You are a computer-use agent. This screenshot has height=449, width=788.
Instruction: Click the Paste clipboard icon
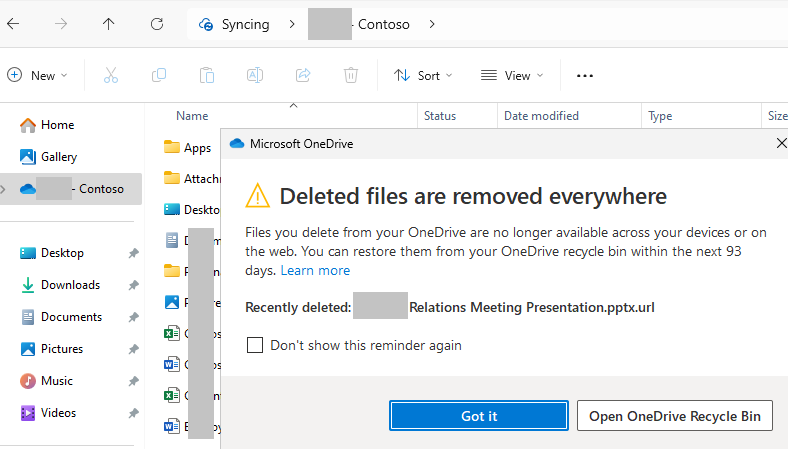(x=207, y=75)
